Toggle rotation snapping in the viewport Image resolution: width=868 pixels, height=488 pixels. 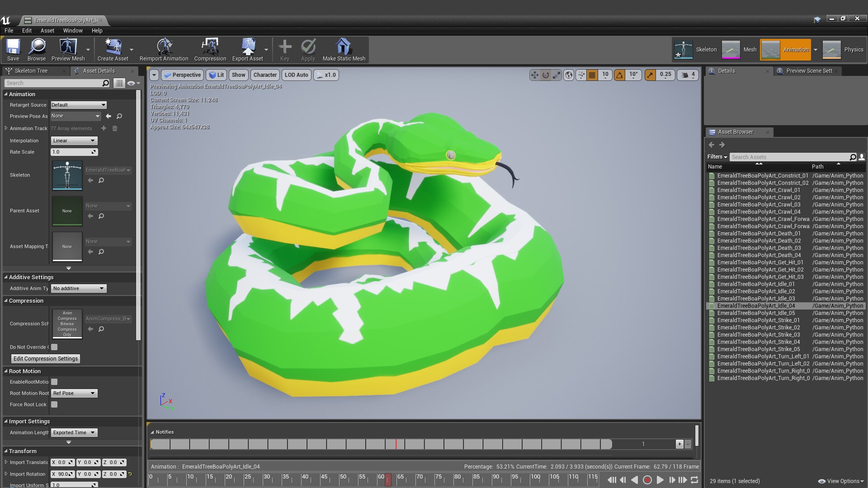(x=620, y=75)
